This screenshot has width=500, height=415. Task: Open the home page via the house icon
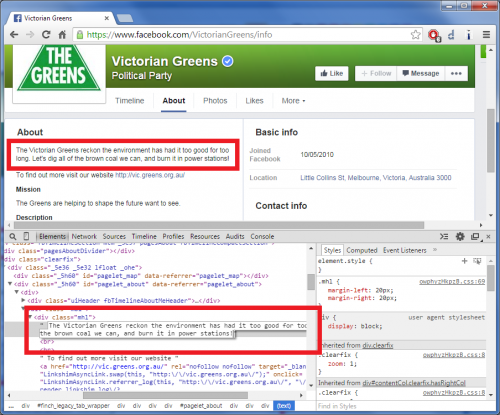point(62,34)
